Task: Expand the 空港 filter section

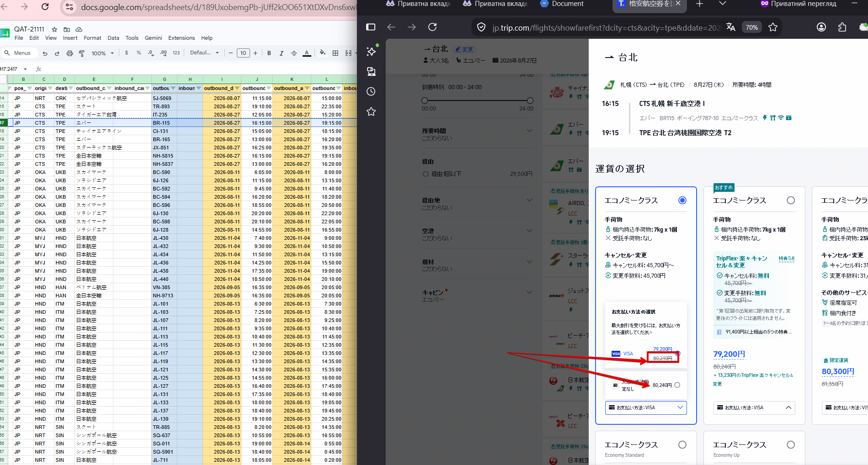Action: point(529,231)
